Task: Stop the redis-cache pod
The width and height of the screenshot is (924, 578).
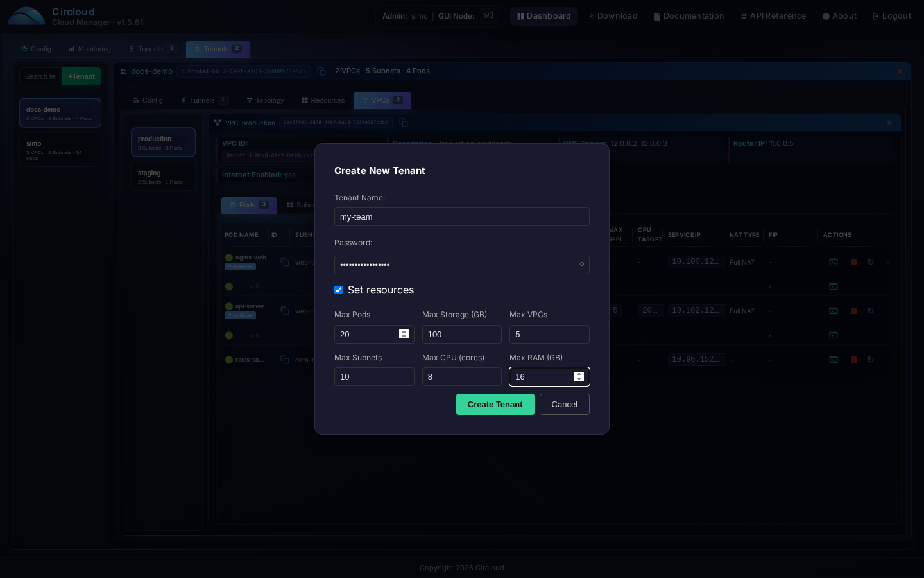Action: tap(854, 360)
